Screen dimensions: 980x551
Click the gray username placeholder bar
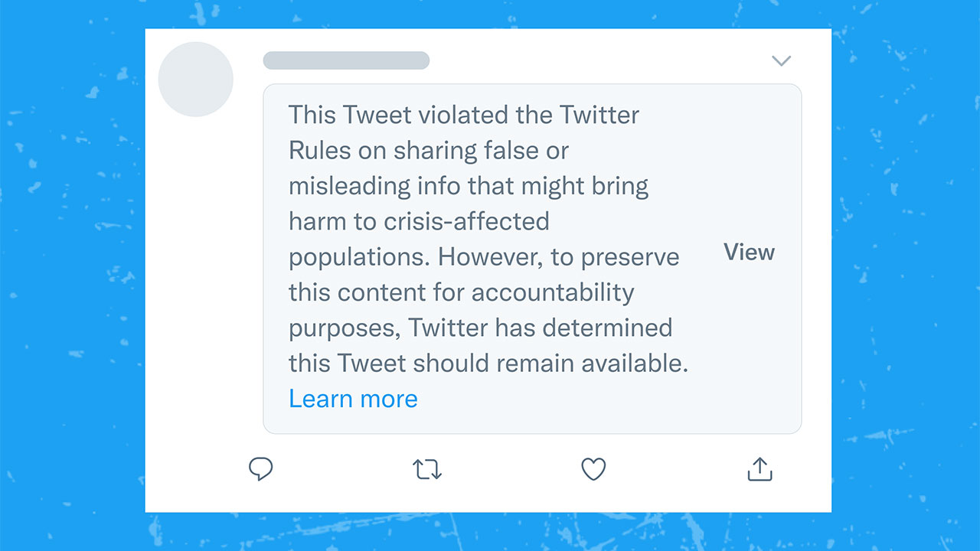[x=346, y=60]
